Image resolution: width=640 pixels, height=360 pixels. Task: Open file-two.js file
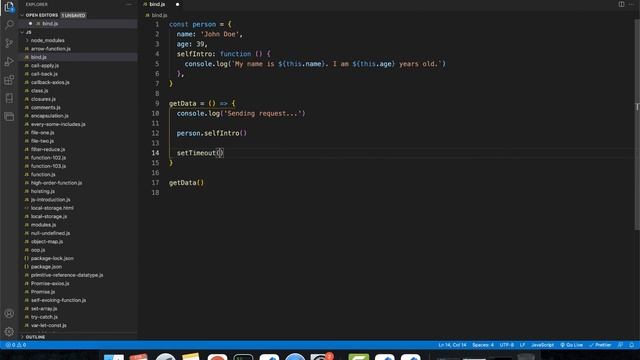click(x=42, y=141)
